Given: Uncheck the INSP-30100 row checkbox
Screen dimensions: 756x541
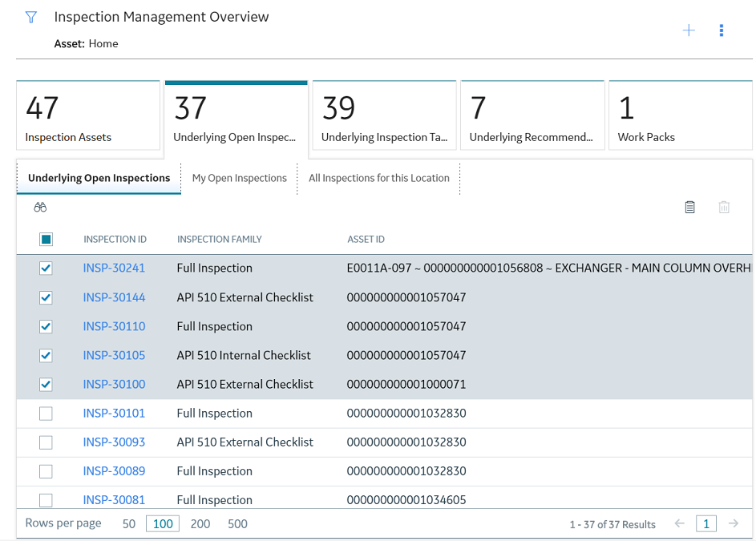Looking at the screenshot, I should pos(46,384).
